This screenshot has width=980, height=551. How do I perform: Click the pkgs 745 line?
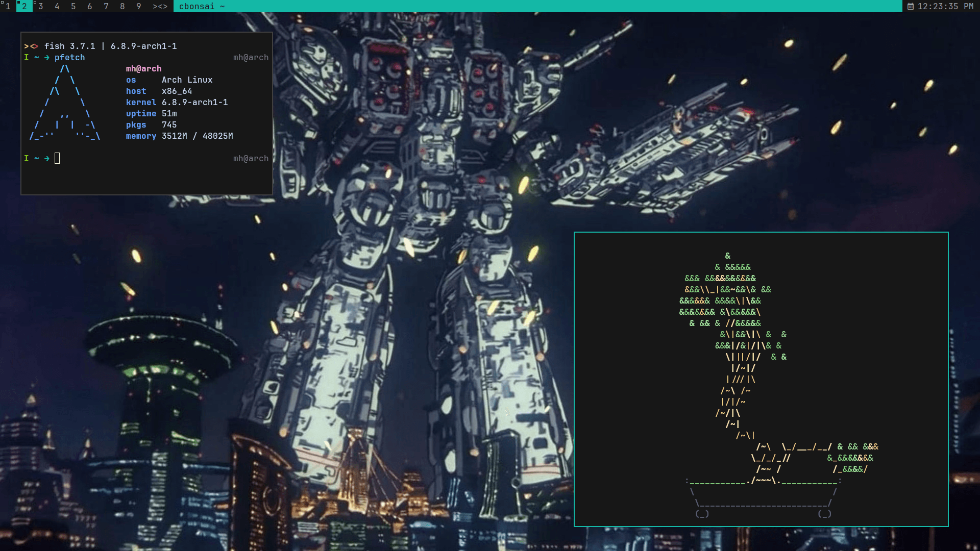[x=151, y=125]
